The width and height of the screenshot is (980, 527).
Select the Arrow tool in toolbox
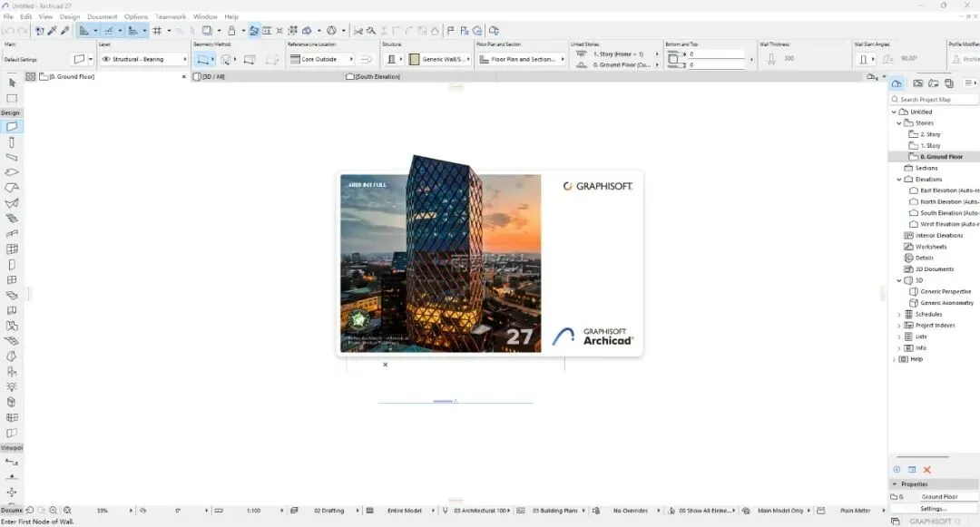click(x=12, y=83)
